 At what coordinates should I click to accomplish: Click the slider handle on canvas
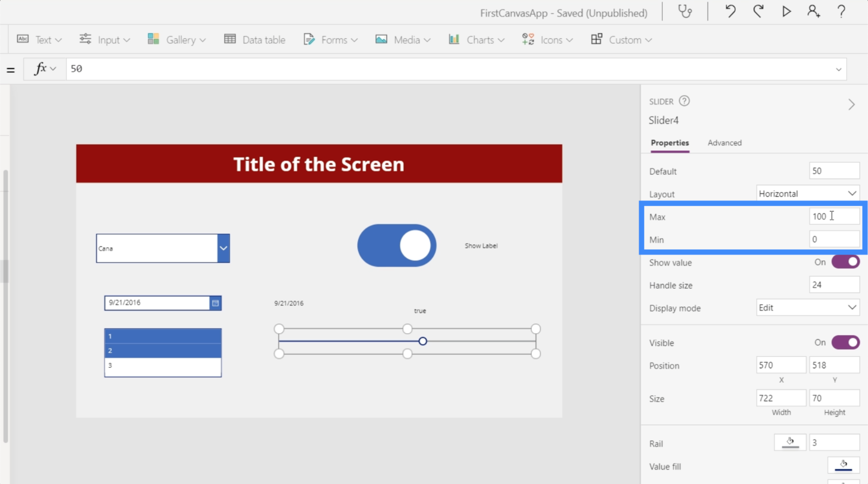(423, 341)
